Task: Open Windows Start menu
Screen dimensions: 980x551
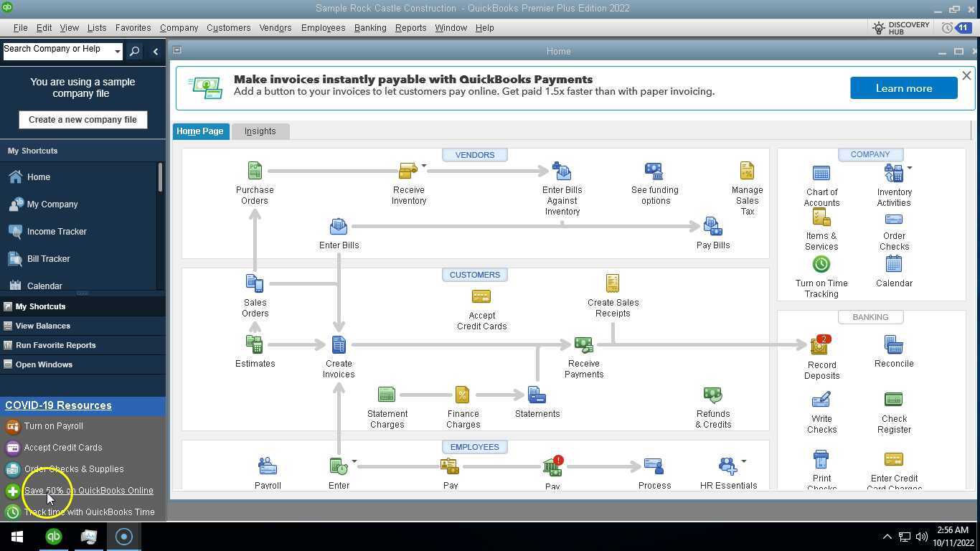Action: coord(17,537)
